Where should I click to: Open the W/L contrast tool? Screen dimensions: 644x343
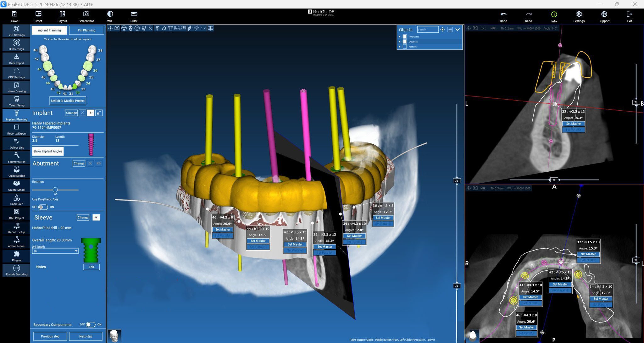click(x=110, y=16)
